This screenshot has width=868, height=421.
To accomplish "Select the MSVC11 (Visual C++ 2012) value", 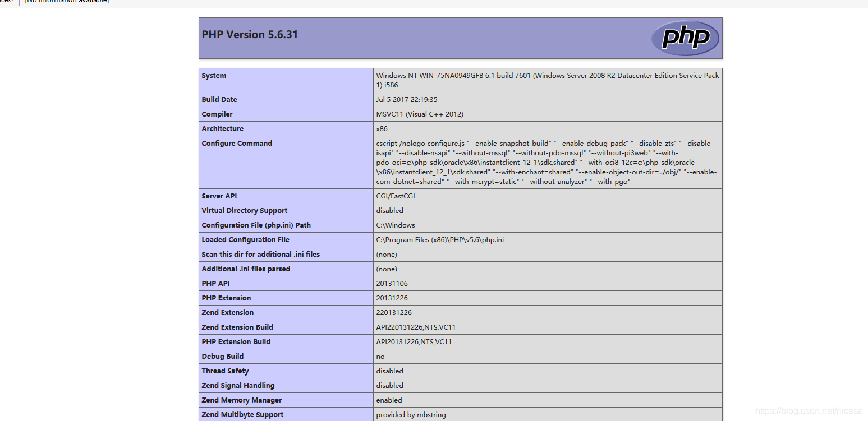I will pyautogui.click(x=420, y=114).
